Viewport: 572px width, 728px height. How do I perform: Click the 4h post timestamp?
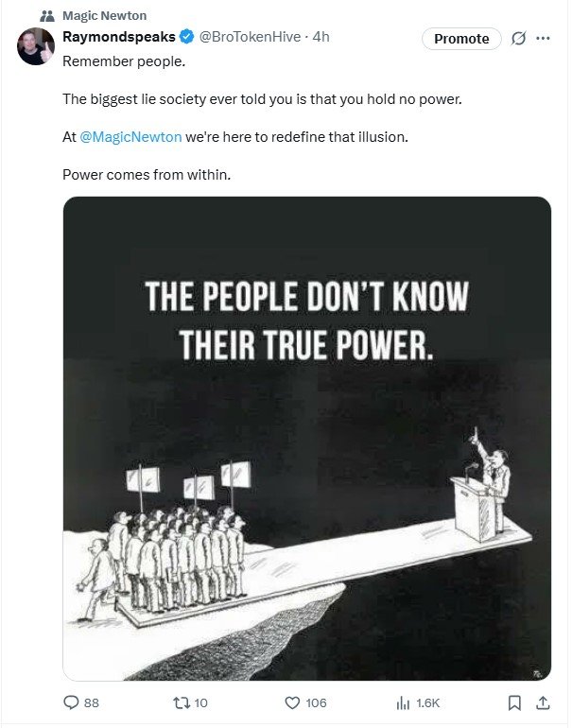pyautogui.click(x=321, y=37)
